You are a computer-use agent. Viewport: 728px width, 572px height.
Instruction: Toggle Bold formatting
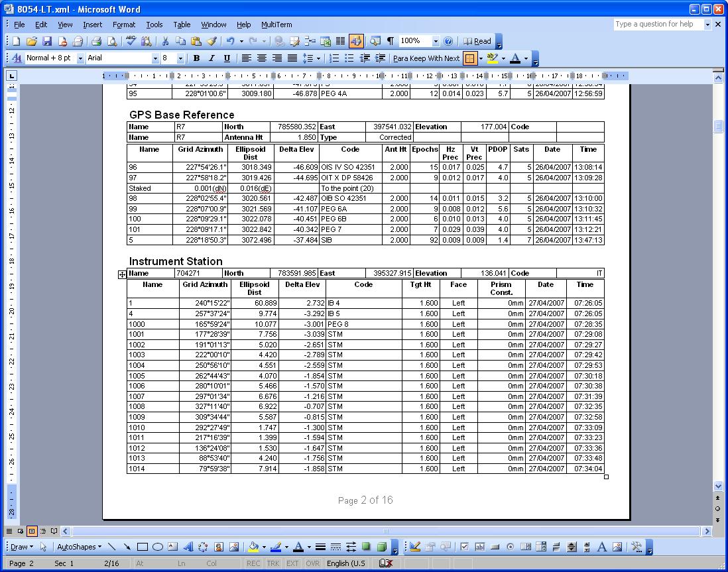click(196, 58)
